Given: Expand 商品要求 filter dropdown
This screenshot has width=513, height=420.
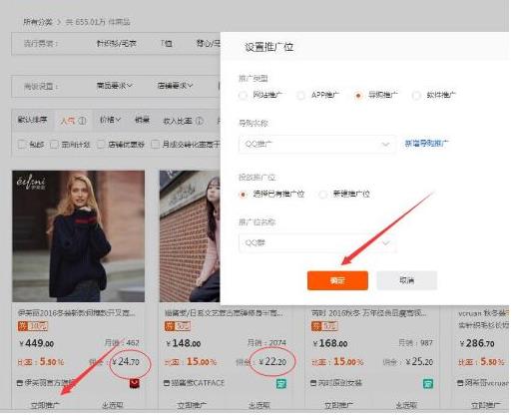Looking at the screenshot, I should [x=115, y=86].
